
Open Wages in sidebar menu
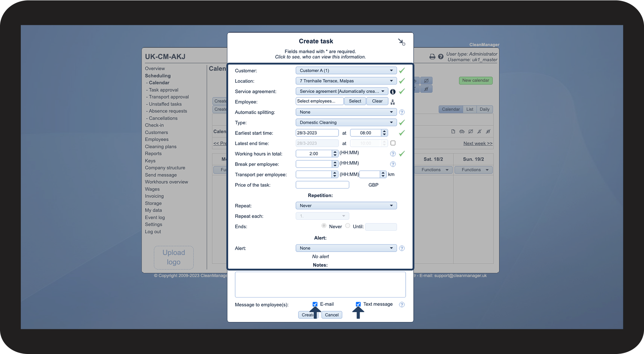(x=152, y=189)
